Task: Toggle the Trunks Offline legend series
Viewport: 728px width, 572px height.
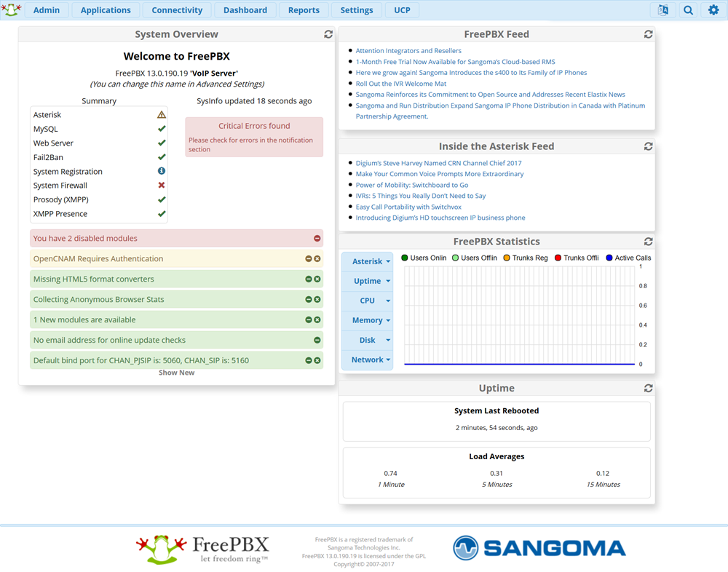Action: pos(576,258)
